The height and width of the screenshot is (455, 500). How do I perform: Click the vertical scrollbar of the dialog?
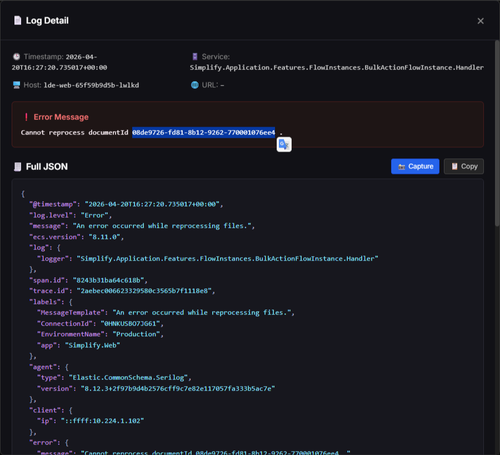pyautogui.click(x=497, y=133)
